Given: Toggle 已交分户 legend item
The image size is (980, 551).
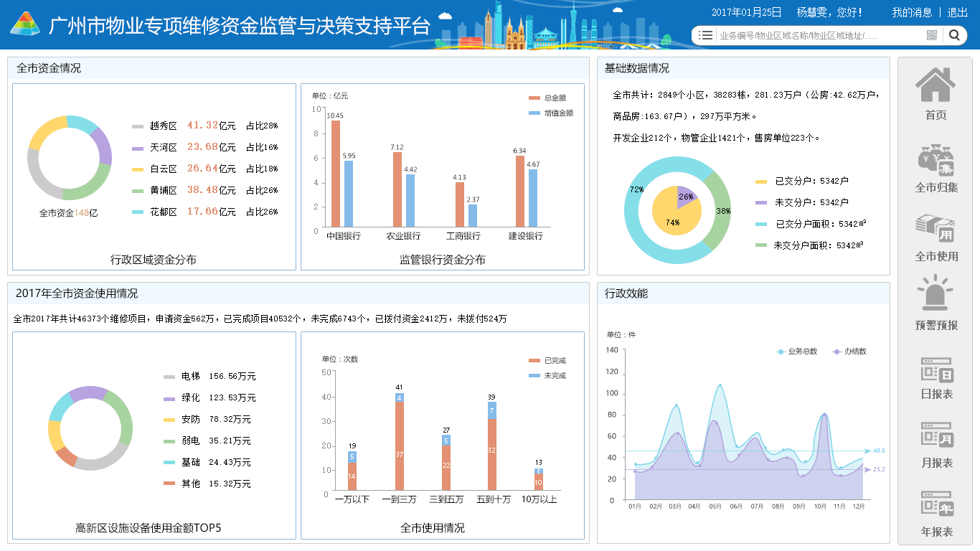Looking at the screenshot, I should tap(802, 182).
